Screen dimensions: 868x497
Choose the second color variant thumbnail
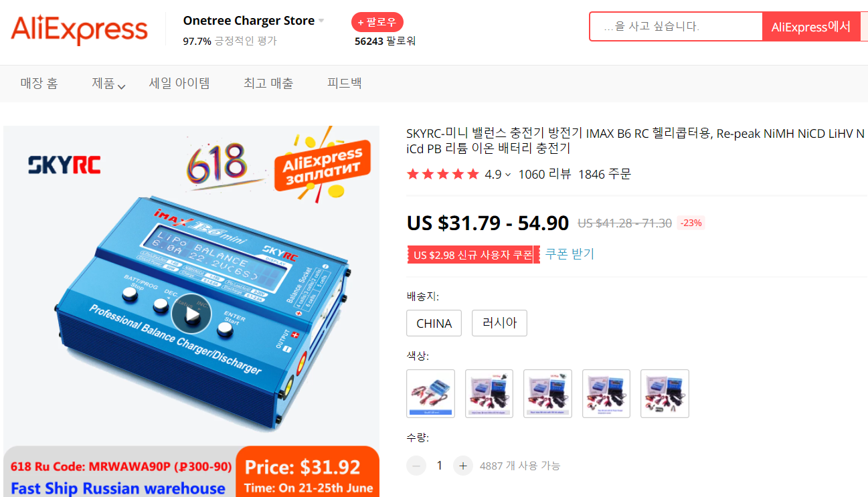(x=489, y=393)
